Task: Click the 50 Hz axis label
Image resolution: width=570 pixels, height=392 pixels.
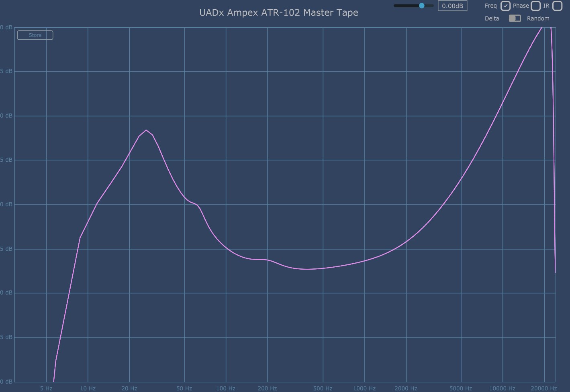Action: point(184,388)
